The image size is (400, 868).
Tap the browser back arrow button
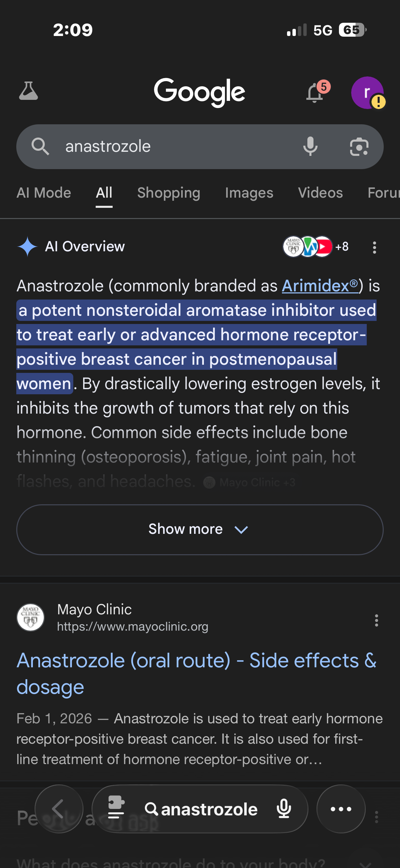tap(59, 809)
